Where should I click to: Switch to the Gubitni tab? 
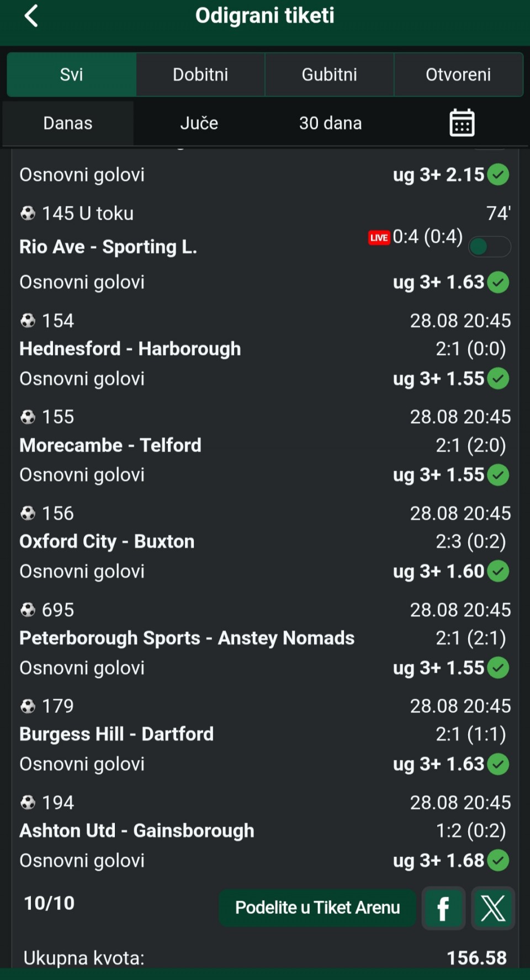click(x=330, y=74)
